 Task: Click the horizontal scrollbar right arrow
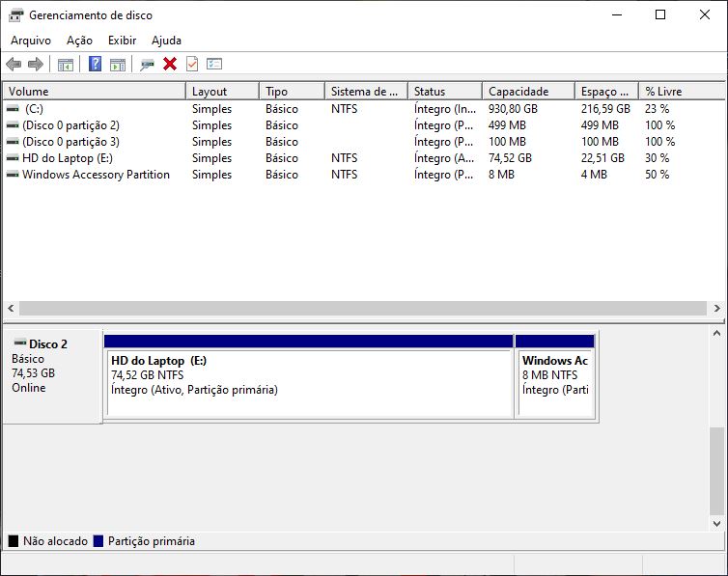(x=716, y=308)
